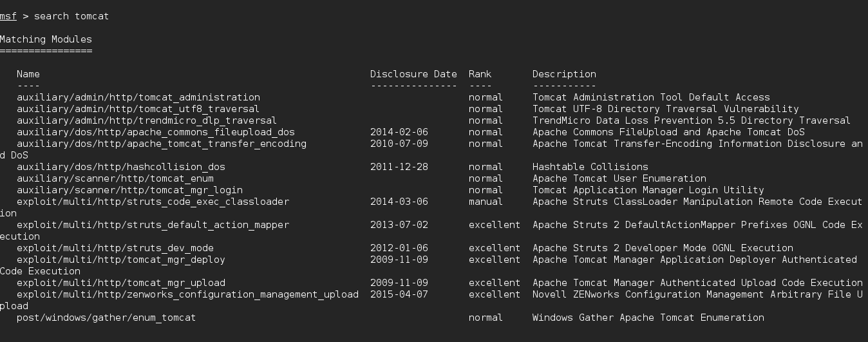This screenshot has width=868, height=342.
Task: Click the 'Description' column header
Action: (x=564, y=74)
